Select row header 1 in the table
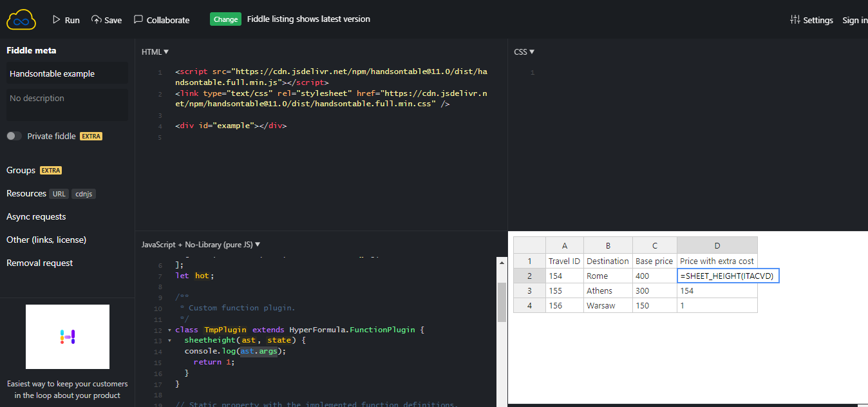The height and width of the screenshot is (407, 868). pyautogui.click(x=530, y=261)
